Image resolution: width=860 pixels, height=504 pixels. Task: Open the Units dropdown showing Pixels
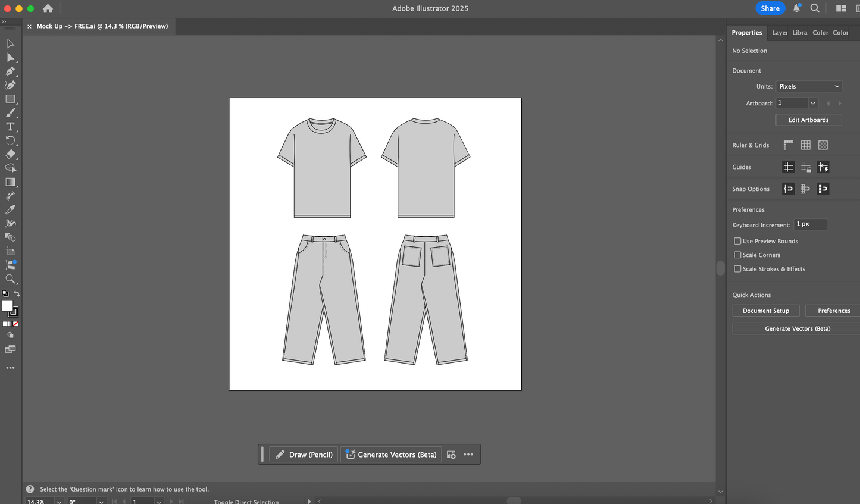(x=808, y=86)
